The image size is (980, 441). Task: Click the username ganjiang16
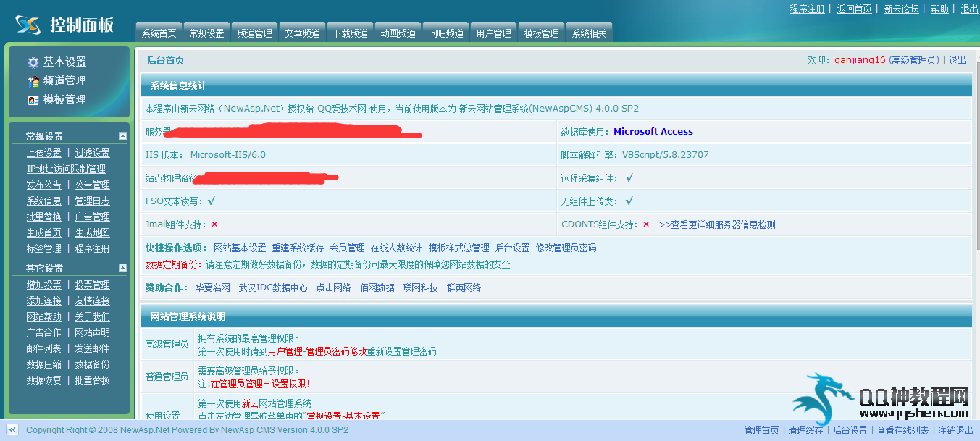click(x=860, y=60)
